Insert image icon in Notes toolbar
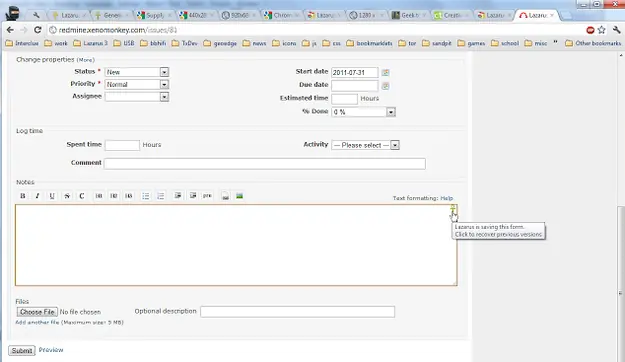 coord(240,196)
